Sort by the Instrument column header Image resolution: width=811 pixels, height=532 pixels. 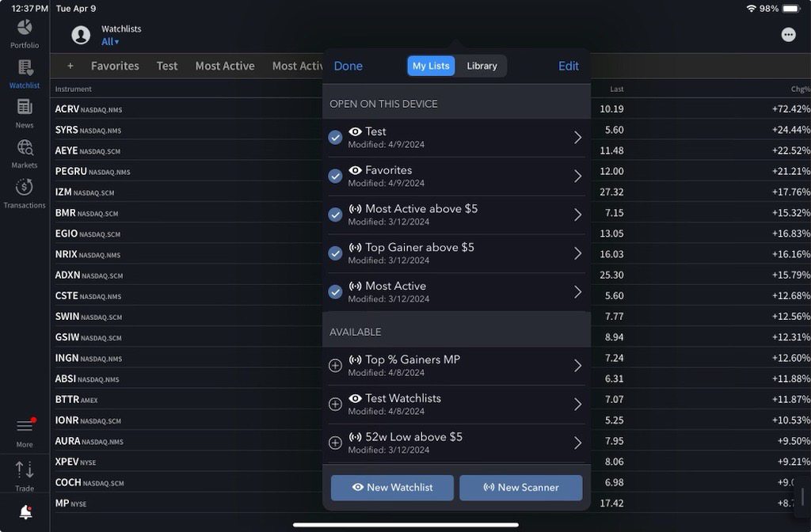click(x=73, y=89)
